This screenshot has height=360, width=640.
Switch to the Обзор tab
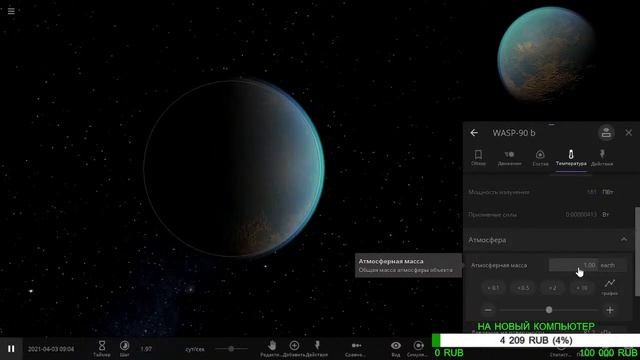(x=478, y=158)
